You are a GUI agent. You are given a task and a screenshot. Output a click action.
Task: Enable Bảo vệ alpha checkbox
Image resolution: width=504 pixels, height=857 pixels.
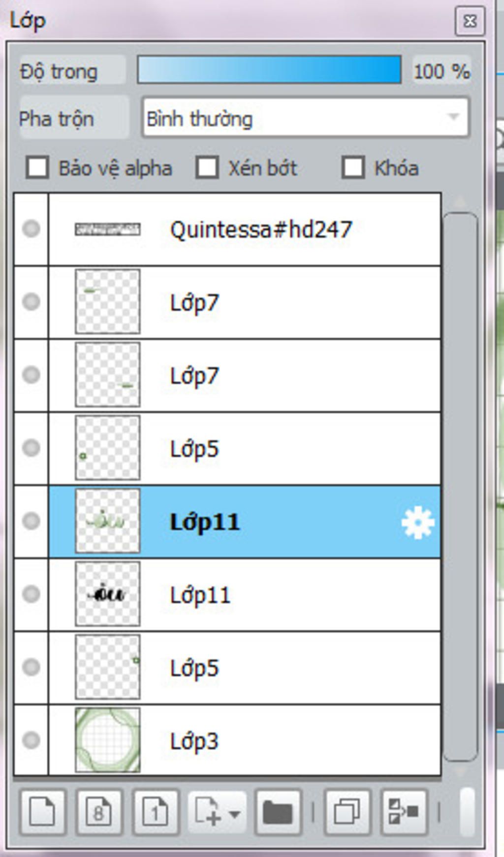pos(38,167)
